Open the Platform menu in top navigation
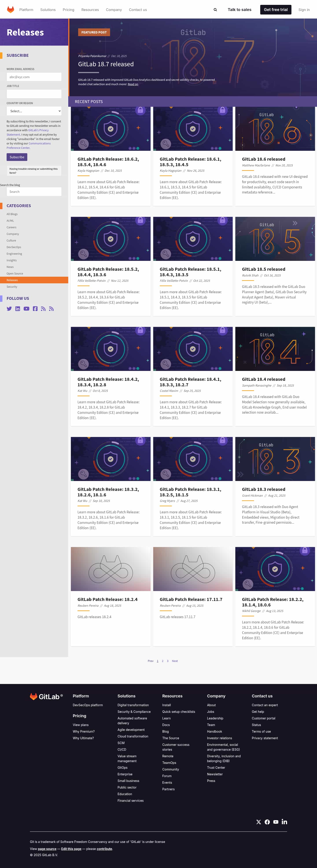 pos(26,10)
